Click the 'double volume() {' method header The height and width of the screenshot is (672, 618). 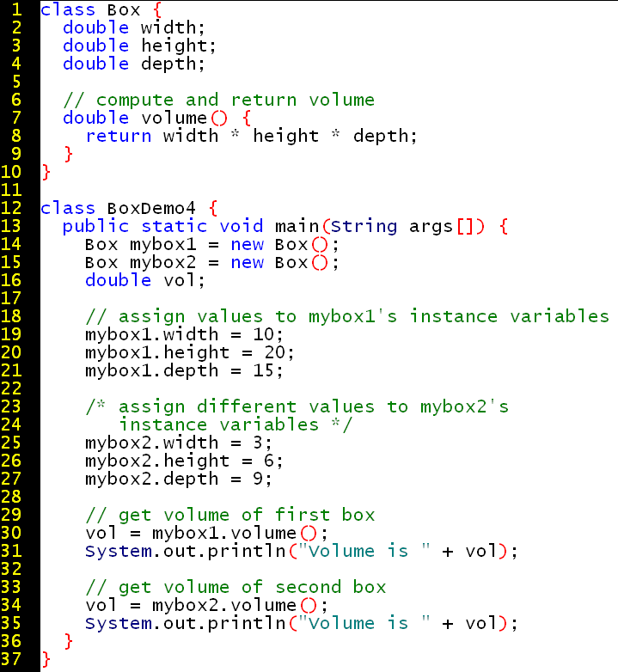pyautogui.click(x=156, y=118)
